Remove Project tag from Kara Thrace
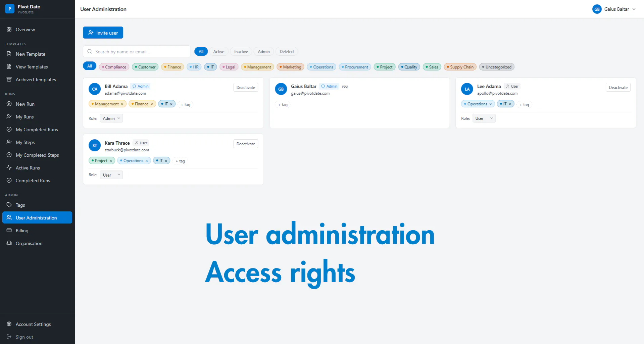The height and width of the screenshot is (344, 644). [111, 161]
